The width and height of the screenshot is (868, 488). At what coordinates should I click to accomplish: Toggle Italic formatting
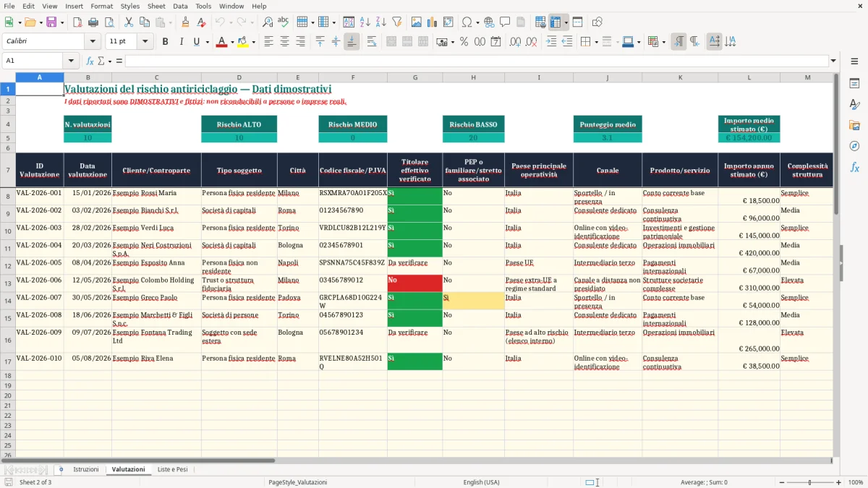[x=181, y=42]
